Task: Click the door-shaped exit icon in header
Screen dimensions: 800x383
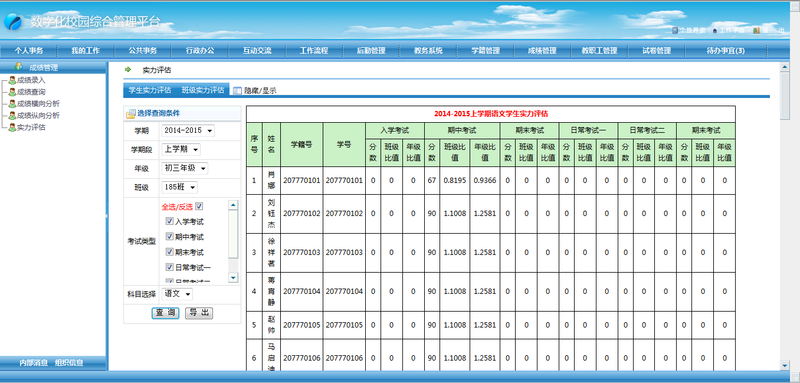Action: (756, 31)
